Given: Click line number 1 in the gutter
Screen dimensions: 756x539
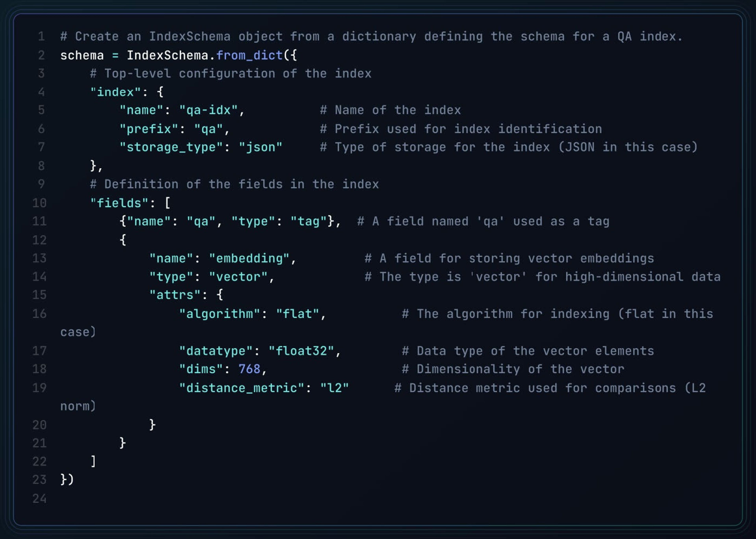Looking at the screenshot, I should pyautogui.click(x=41, y=37).
